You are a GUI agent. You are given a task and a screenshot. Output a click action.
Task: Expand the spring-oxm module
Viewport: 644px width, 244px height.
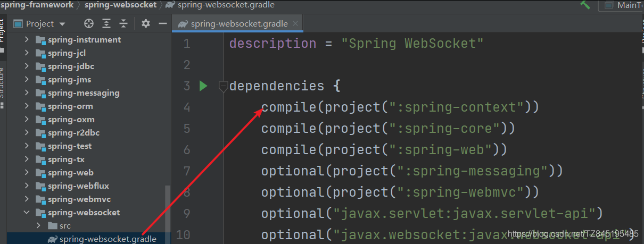tap(27, 120)
